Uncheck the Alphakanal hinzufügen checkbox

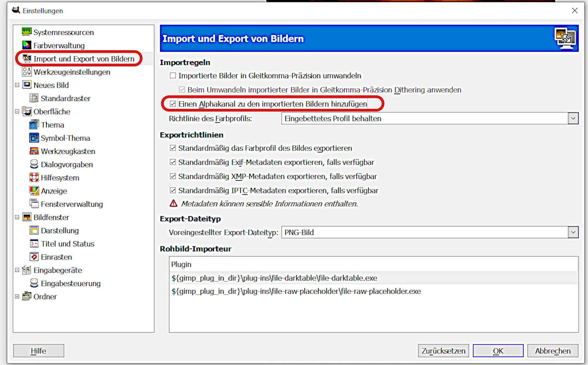click(173, 104)
